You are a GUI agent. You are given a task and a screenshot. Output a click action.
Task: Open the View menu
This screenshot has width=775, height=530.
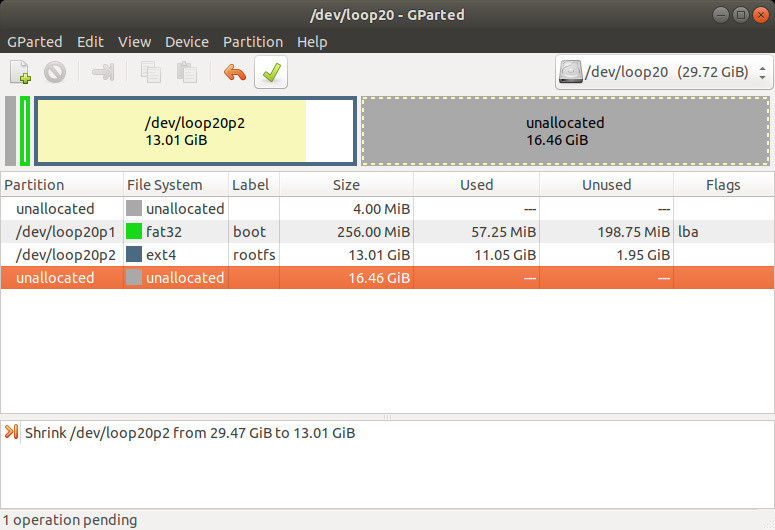(134, 42)
